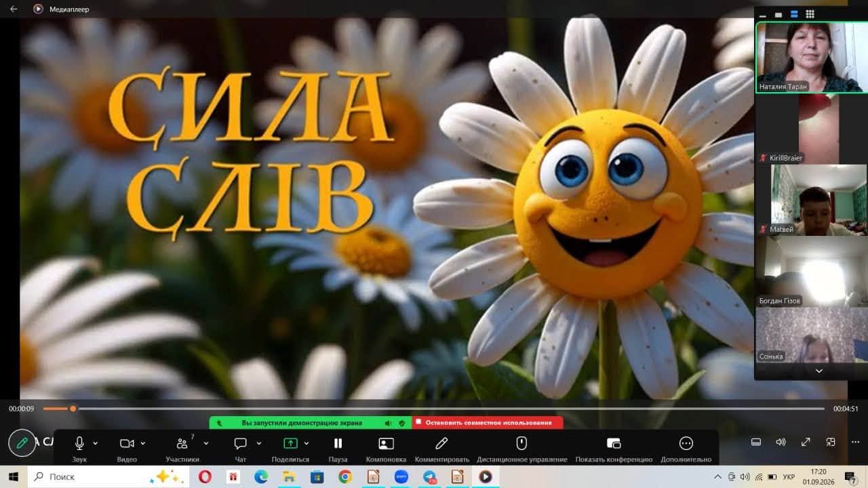868x488 pixels.
Task: Go back with the media player arrow
Action: tap(14, 9)
